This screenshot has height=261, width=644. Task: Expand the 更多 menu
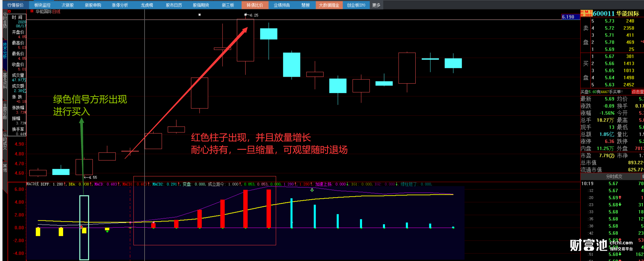(x=376, y=5)
